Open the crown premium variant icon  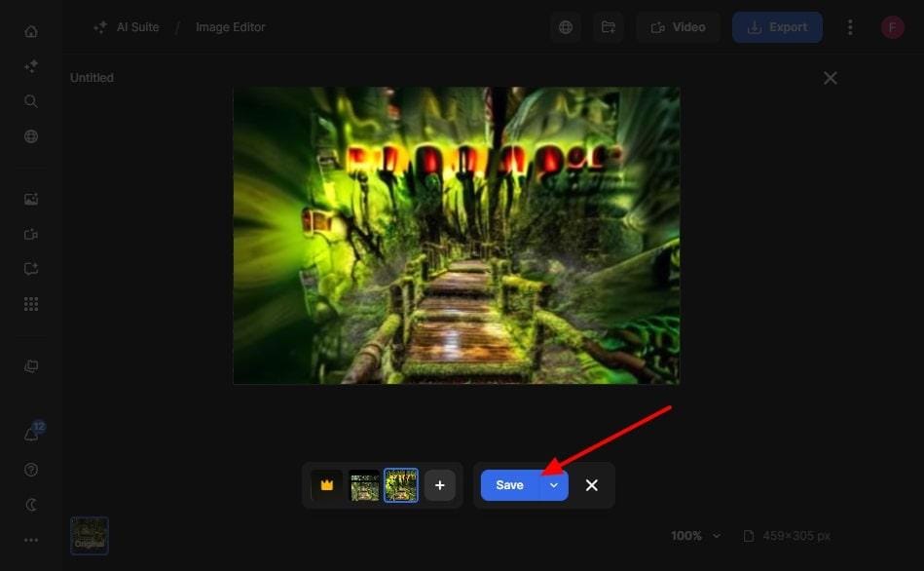[327, 484]
